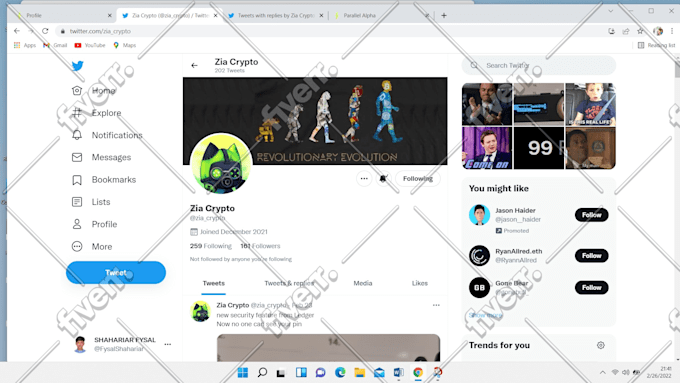
Task: Open RyanAllred.eth profile avatar
Action: pyautogui.click(x=479, y=255)
